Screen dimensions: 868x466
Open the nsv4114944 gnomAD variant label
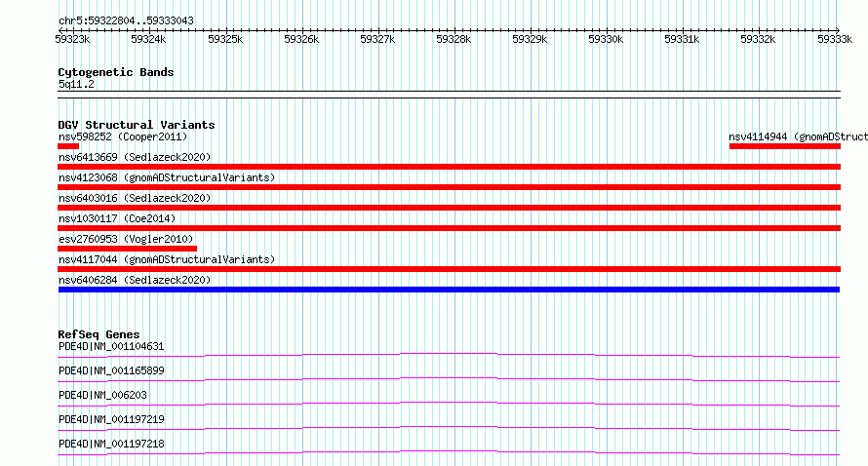(798, 136)
